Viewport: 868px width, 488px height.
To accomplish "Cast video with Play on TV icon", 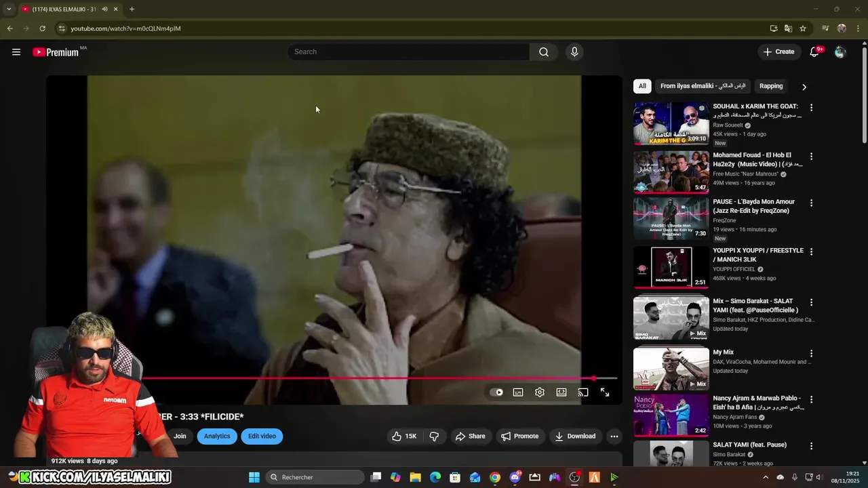I will pyautogui.click(x=583, y=392).
